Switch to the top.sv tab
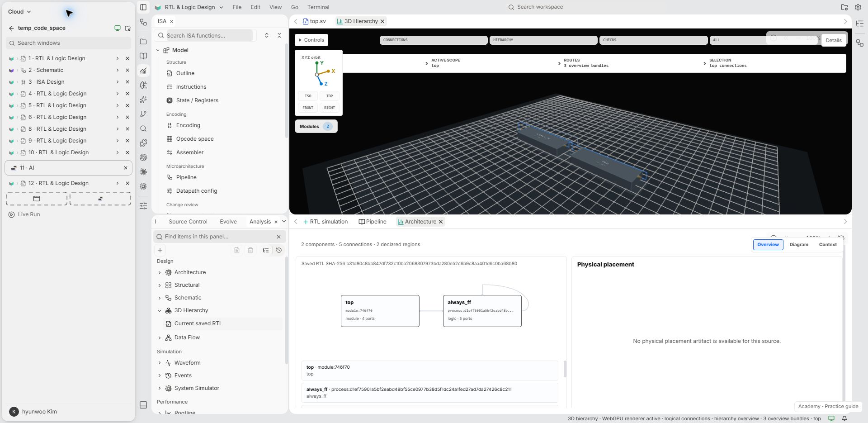868x423 pixels. (315, 21)
